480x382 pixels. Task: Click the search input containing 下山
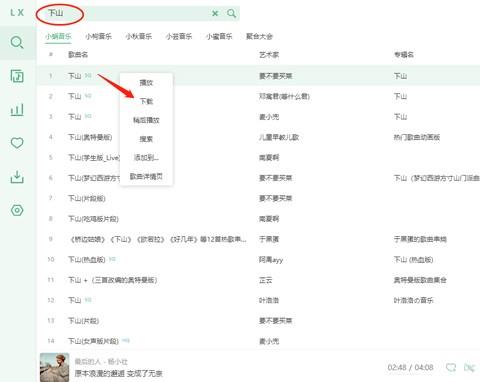138,13
